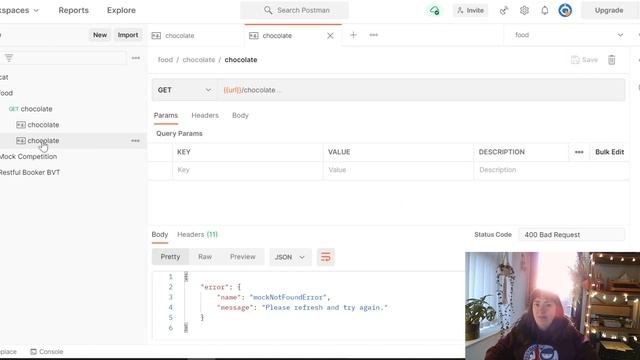Click the request URL field
The image size is (640, 360).
tap(421, 90)
